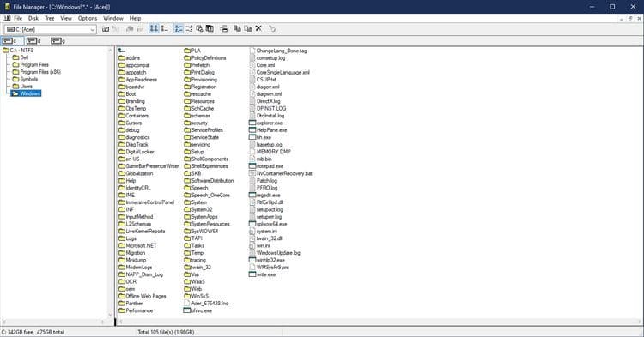Select the notepad.exe program icon
Screen dimensions: 644x337
[252, 166]
